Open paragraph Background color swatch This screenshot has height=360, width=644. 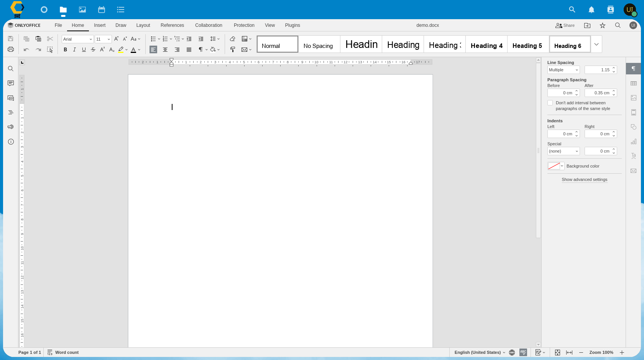pyautogui.click(x=556, y=166)
